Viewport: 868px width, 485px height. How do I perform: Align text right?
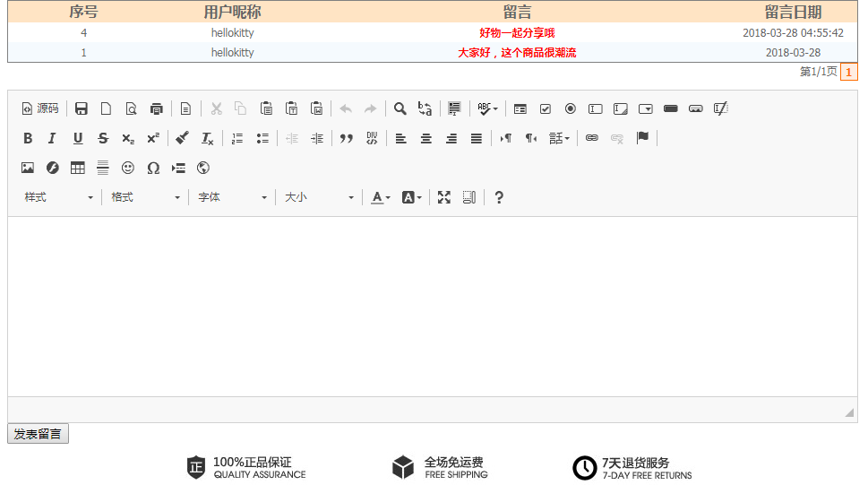(x=451, y=138)
